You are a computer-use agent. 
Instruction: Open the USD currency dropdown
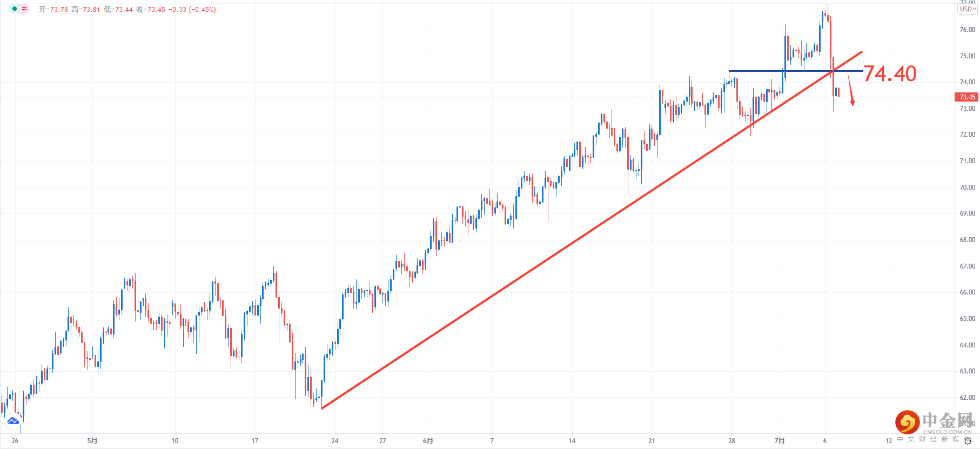pos(967,9)
